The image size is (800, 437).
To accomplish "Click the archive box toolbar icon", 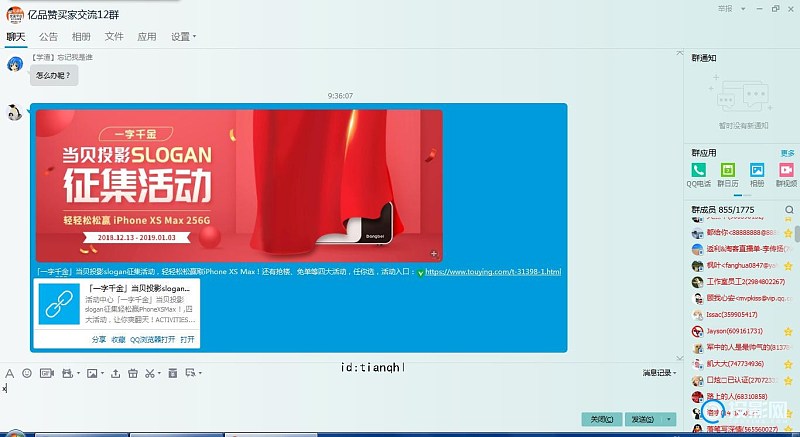I will [x=173, y=374].
